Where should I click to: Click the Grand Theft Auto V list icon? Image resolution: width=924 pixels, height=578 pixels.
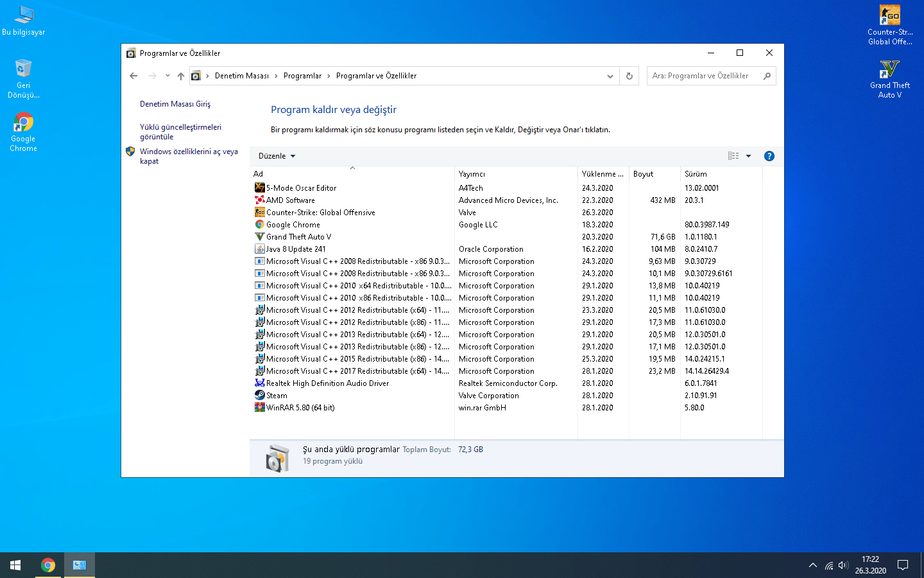260,236
